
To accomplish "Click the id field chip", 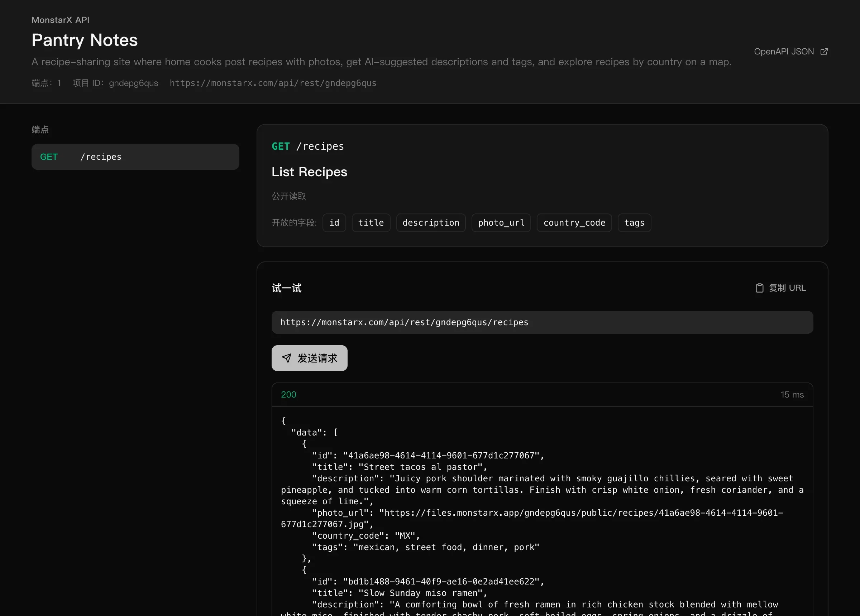I will coord(334,222).
